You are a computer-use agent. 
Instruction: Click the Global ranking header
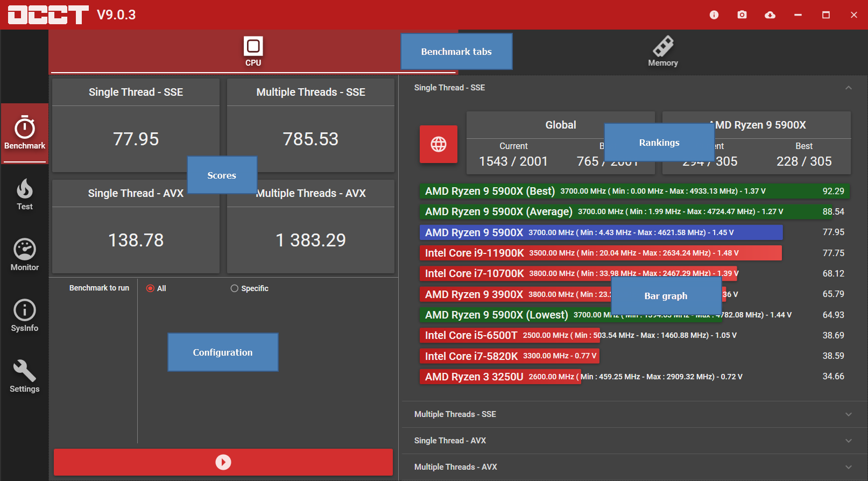click(x=561, y=125)
